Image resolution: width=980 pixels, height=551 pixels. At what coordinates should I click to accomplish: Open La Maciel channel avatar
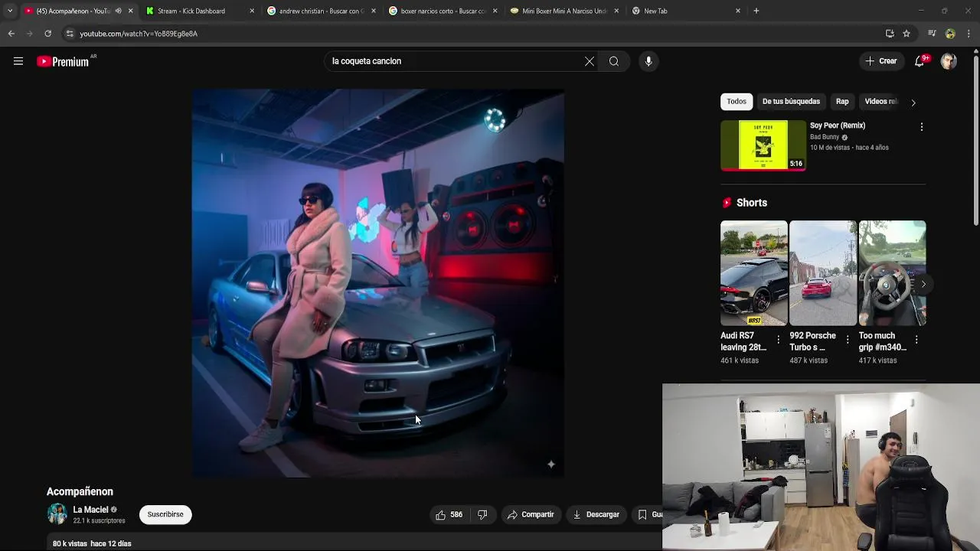coord(57,514)
